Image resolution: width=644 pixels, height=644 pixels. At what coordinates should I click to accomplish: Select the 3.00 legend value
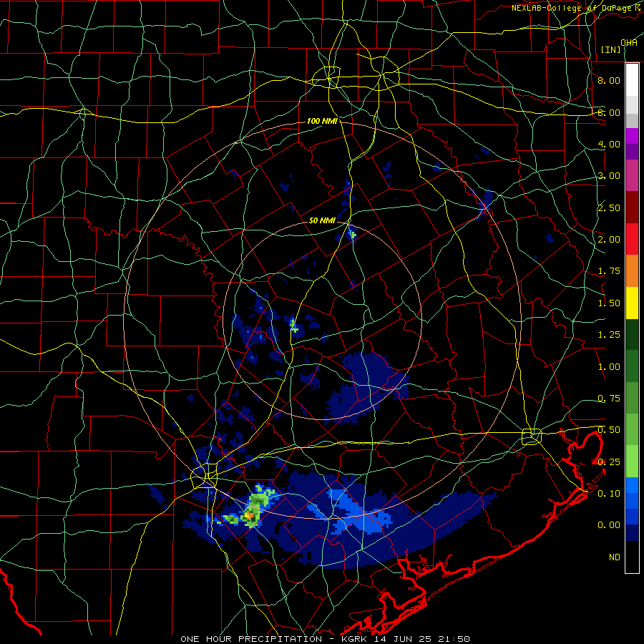(x=609, y=176)
